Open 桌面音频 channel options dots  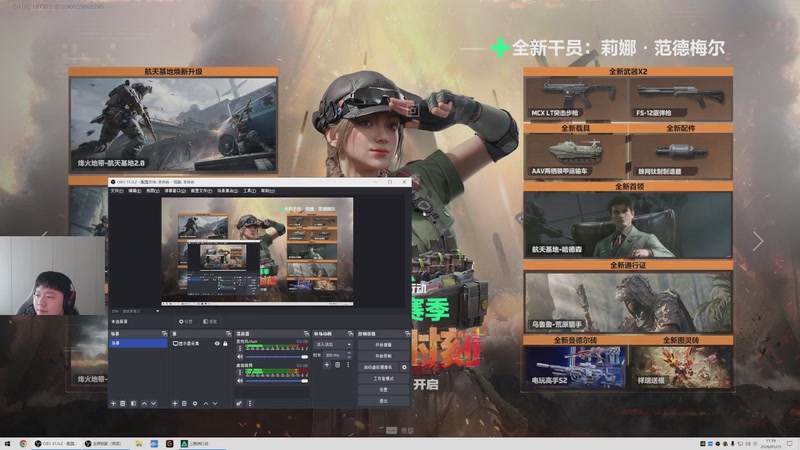[240, 373]
